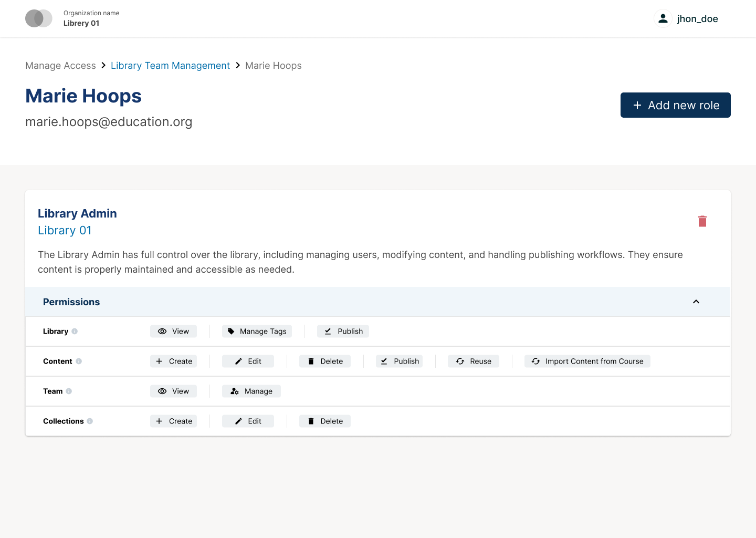Collapse the Permissions section with the chevron
This screenshot has width=756, height=538.
pos(696,302)
